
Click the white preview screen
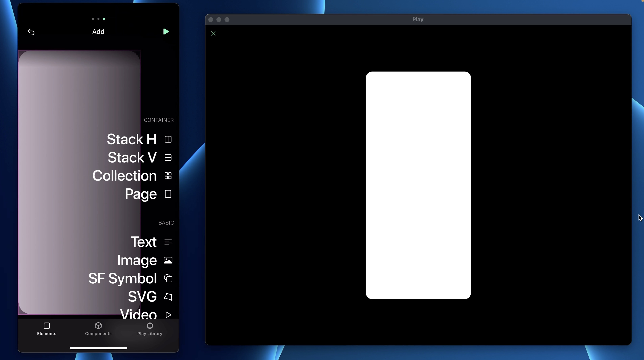tap(418, 185)
